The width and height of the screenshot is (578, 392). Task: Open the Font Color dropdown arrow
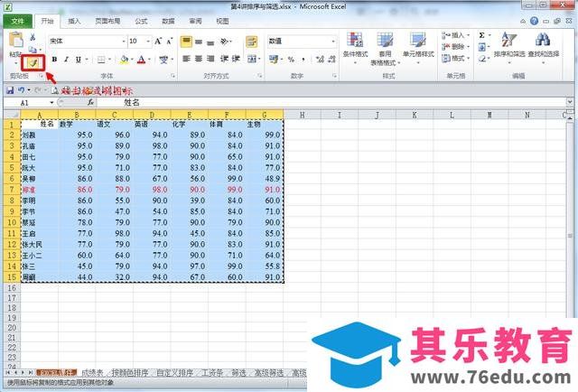[149, 59]
